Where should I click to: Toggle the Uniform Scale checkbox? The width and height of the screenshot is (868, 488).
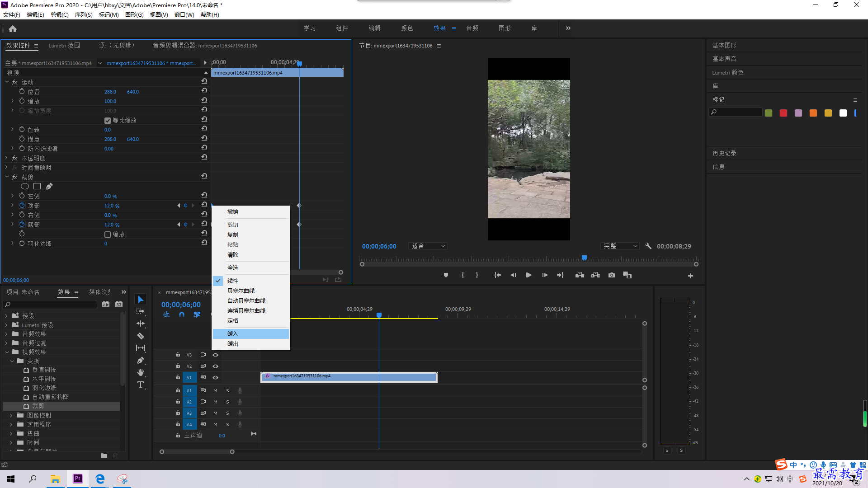[108, 120]
